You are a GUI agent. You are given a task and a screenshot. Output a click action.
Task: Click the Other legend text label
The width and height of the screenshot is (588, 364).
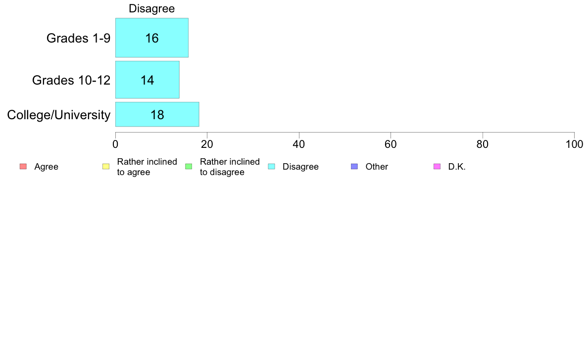(377, 167)
